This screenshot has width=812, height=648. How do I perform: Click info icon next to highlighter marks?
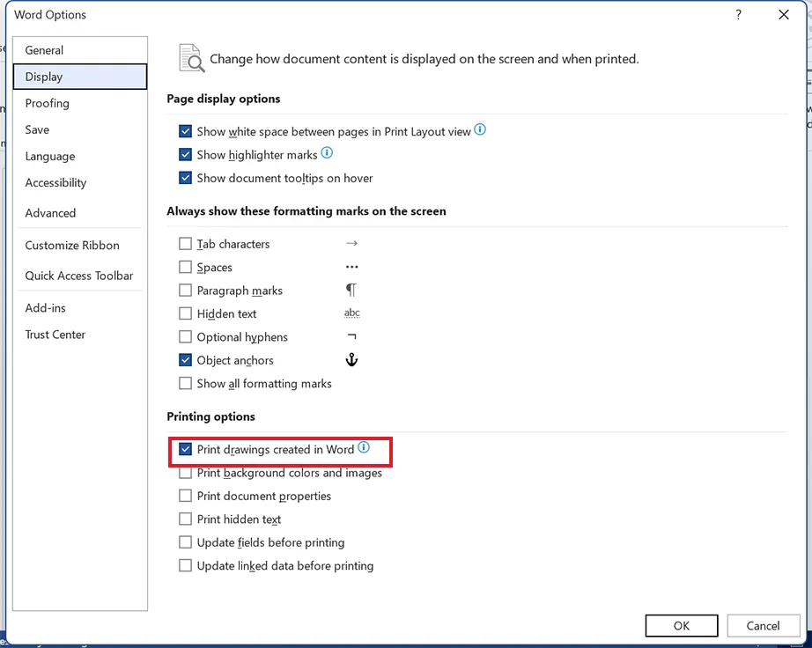click(x=327, y=152)
